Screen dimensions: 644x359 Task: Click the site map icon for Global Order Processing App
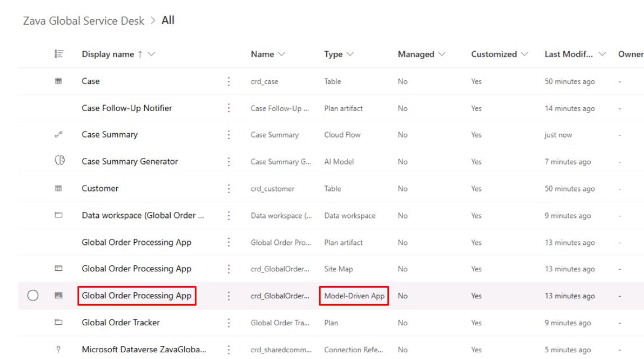pyautogui.click(x=58, y=268)
